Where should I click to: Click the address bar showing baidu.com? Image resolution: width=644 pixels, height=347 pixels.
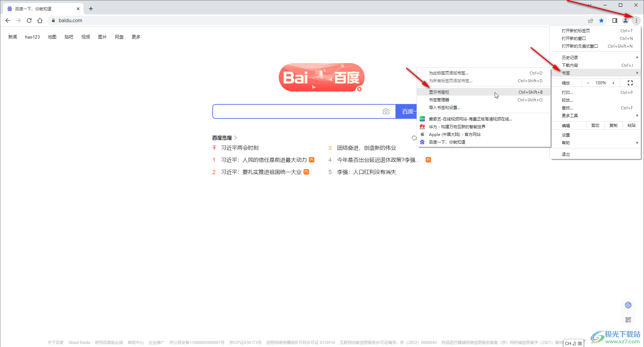pos(315,20)
